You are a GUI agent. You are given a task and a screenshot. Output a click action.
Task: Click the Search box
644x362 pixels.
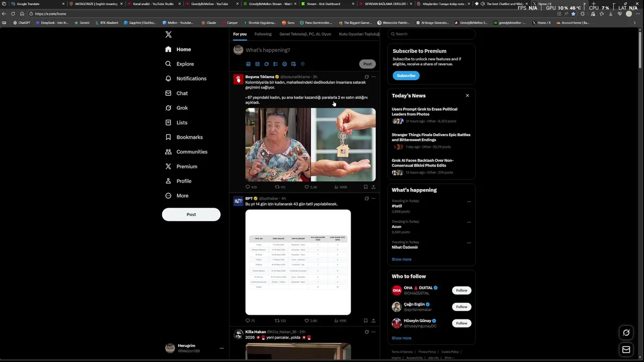(x=431, y=34)
